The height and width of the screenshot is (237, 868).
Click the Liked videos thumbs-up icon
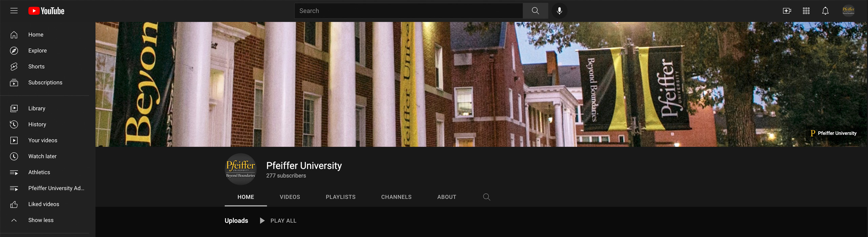[x=14, y=204]
